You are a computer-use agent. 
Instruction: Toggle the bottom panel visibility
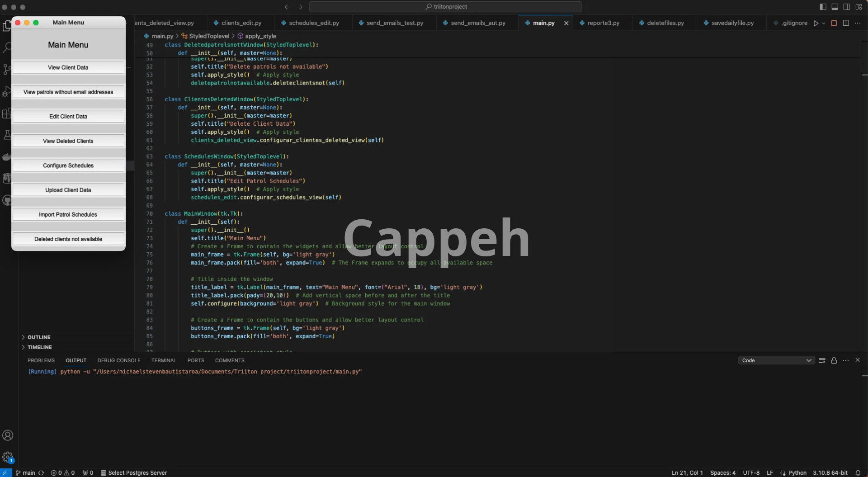pos(835,7)
